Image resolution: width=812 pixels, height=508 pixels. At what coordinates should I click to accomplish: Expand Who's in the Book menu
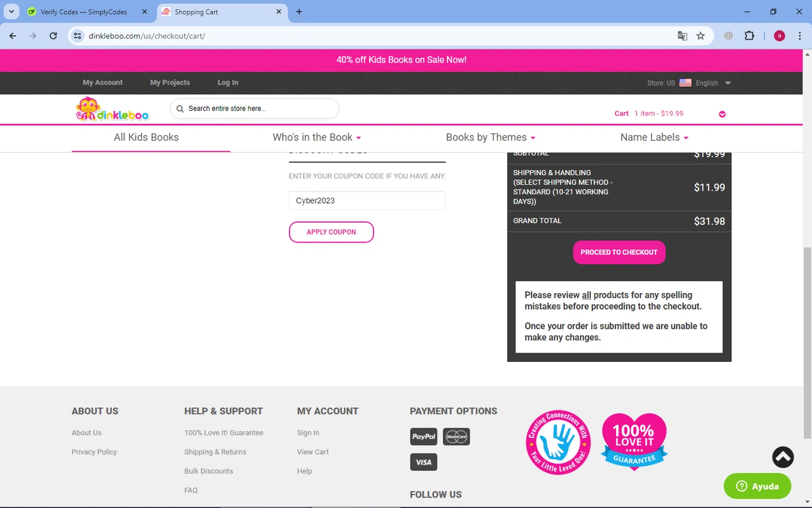(317, 138)
